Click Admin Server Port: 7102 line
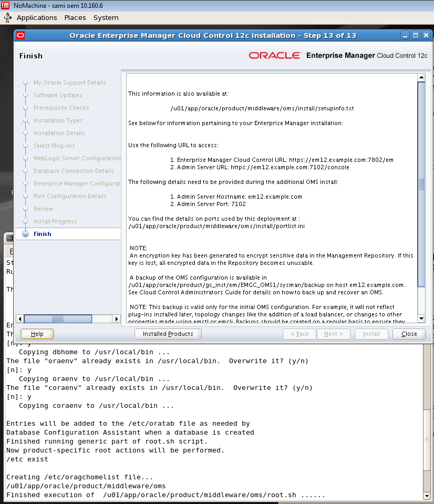The width and height of the screenshot is (434, 504). [208, 204]
